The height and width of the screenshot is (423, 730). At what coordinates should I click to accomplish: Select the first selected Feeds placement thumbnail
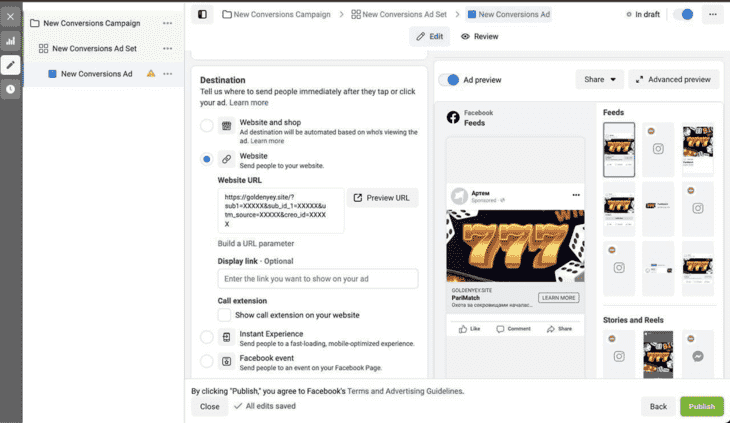pos(619,150)
